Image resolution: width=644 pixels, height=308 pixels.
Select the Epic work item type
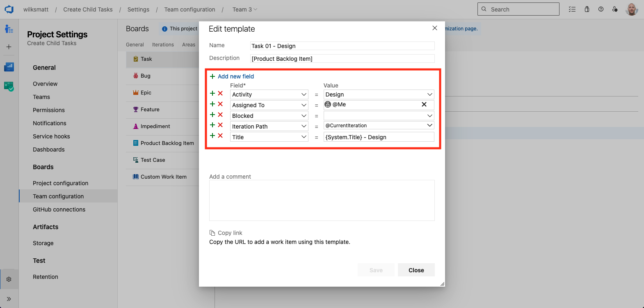(162, 93)
